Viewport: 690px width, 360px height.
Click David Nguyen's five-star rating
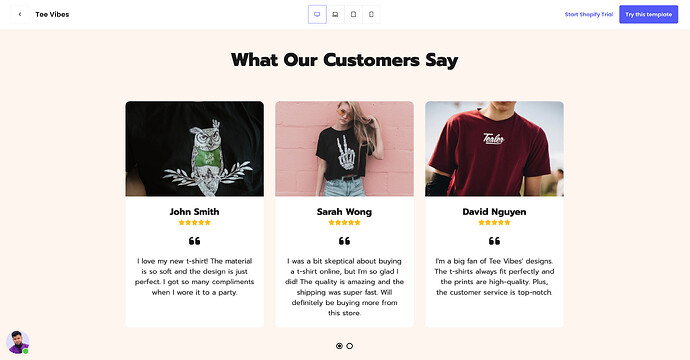coord(494,223)
